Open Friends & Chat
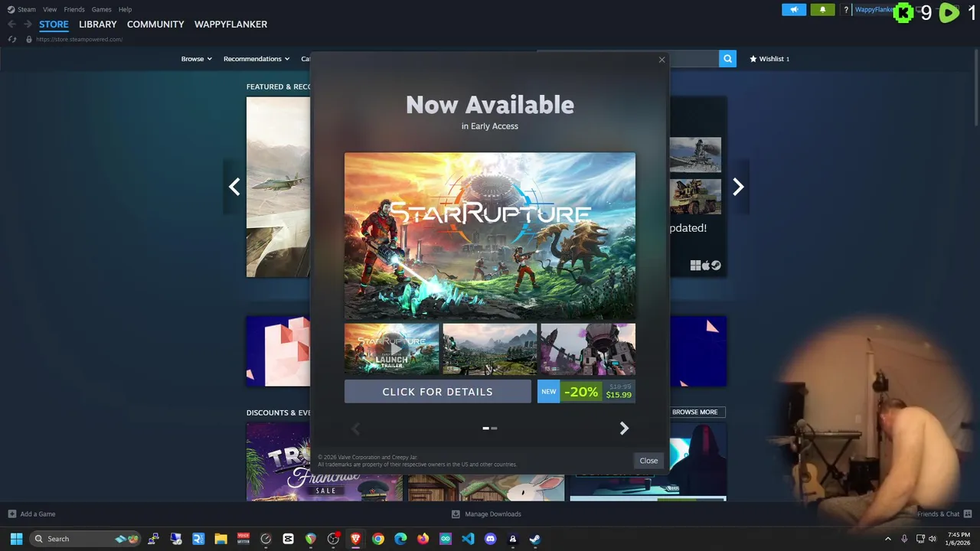 pos(944,514)
